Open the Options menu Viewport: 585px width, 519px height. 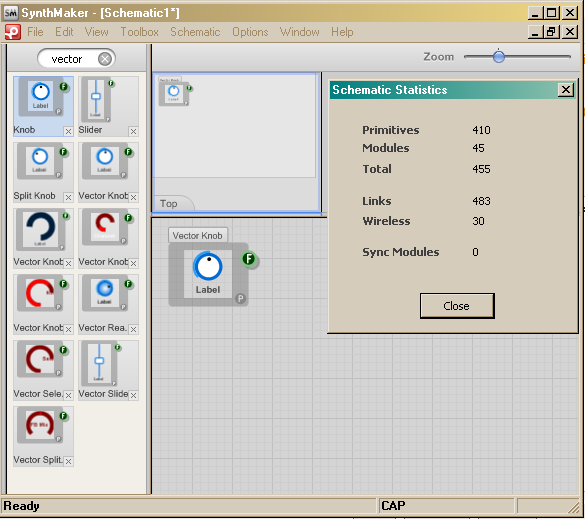tap(250, 32)
